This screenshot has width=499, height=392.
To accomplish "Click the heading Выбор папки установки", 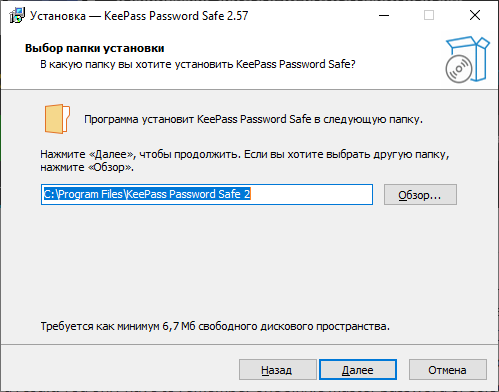I will [x=95, y=48].
